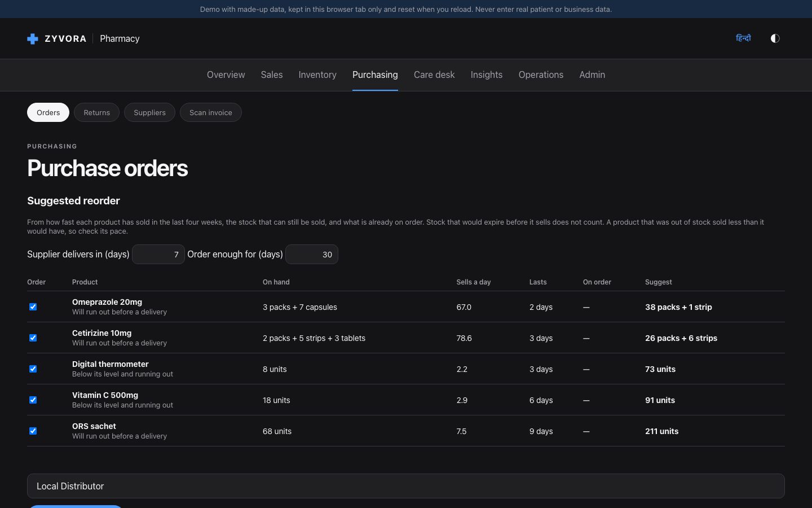812x508 pixels.
Task: Open Scan invoice
Action: [210, 112]
